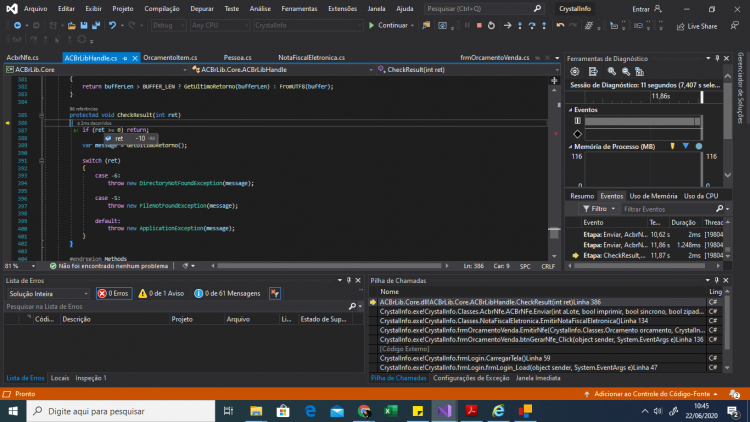
Task: Open the Any CPU platform dropdown
Action: (x=220, y=25)
